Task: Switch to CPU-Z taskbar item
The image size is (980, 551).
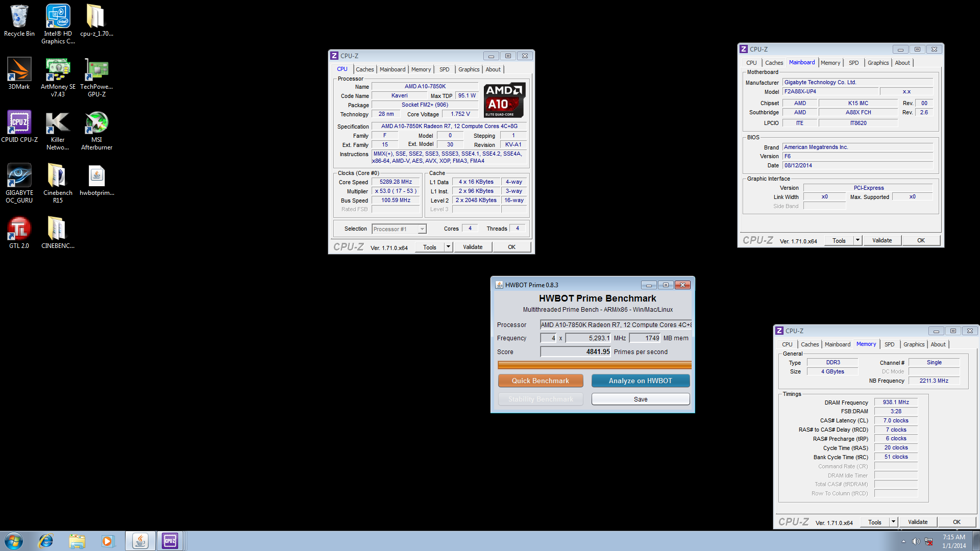Action: coord(170,541)
